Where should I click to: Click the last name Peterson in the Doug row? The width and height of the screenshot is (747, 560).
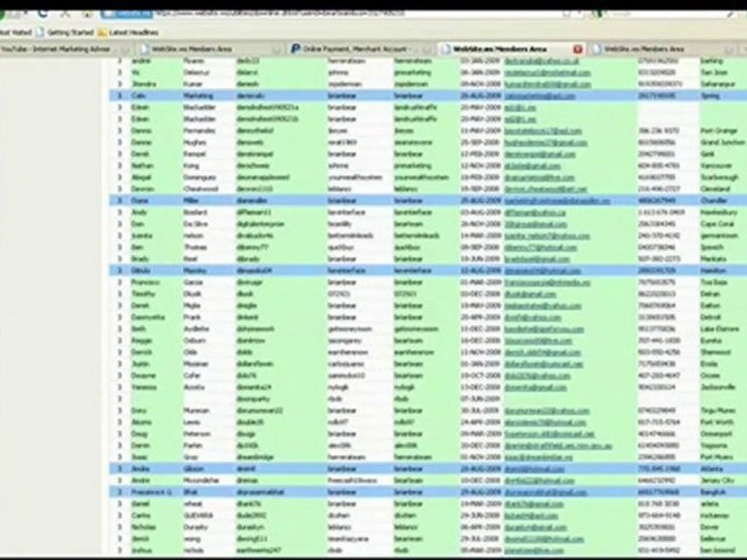pos(197,434)
